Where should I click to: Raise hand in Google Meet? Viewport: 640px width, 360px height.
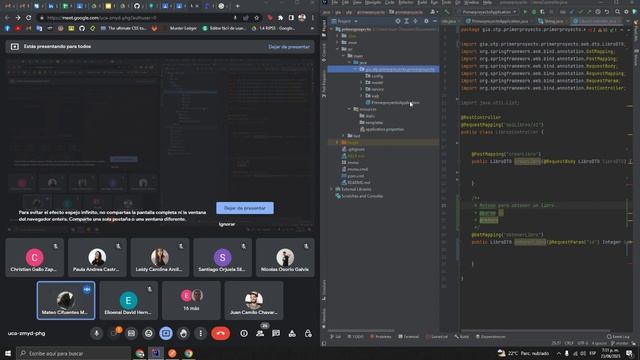pos(183,333)
